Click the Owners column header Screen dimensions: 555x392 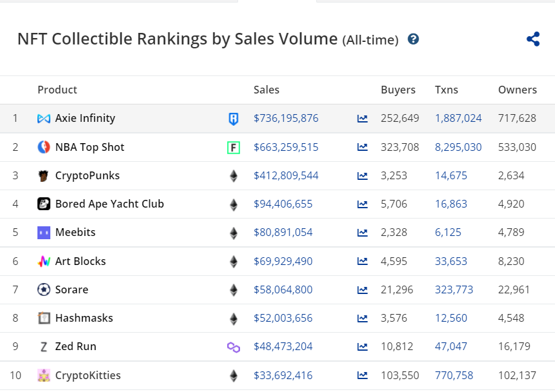(517, 90)
